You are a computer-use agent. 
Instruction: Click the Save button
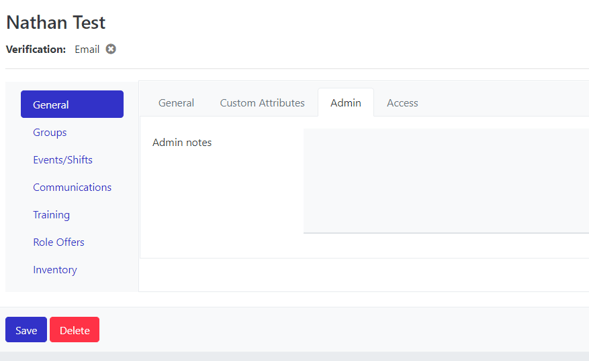[x=26, y=330]
